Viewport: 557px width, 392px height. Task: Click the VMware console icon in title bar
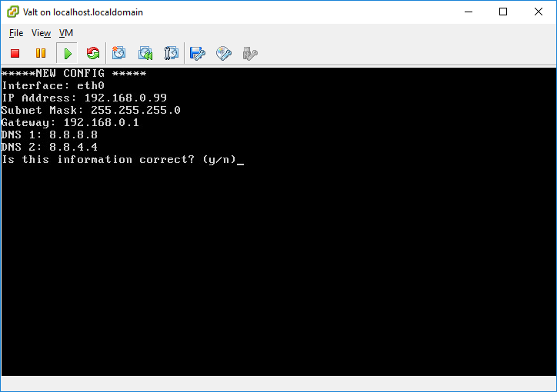point(13,12)
